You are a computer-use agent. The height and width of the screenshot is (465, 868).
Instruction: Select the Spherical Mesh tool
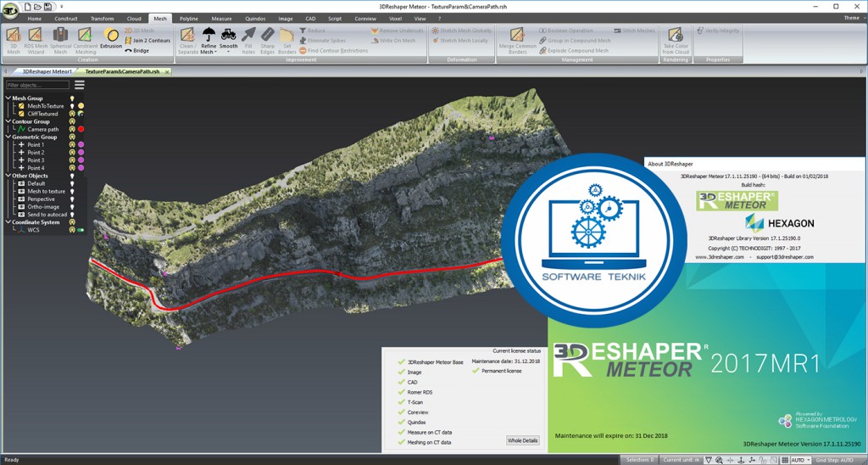coord(61,41)
